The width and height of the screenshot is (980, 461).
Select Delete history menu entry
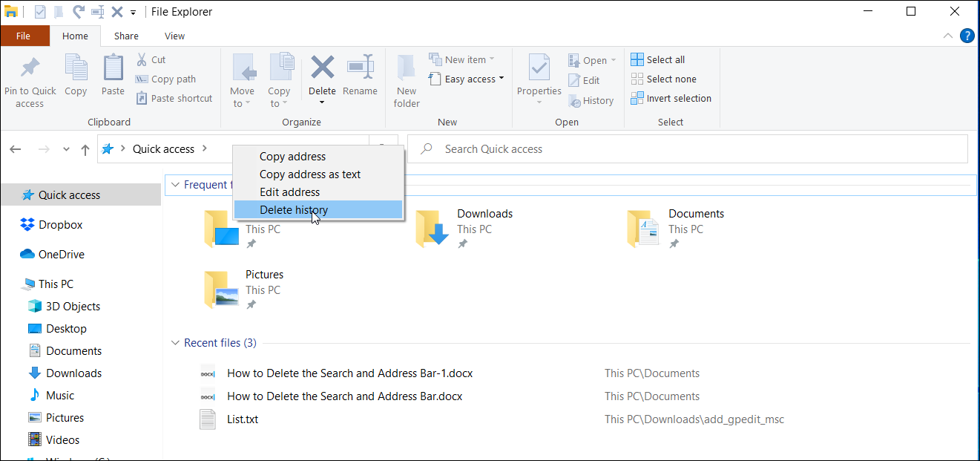318,210
